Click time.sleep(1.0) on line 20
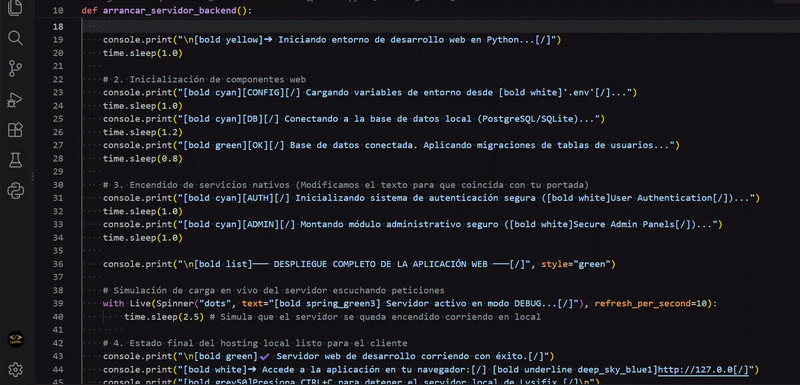Viewport: 800px width, 385px height. point(143,53)
